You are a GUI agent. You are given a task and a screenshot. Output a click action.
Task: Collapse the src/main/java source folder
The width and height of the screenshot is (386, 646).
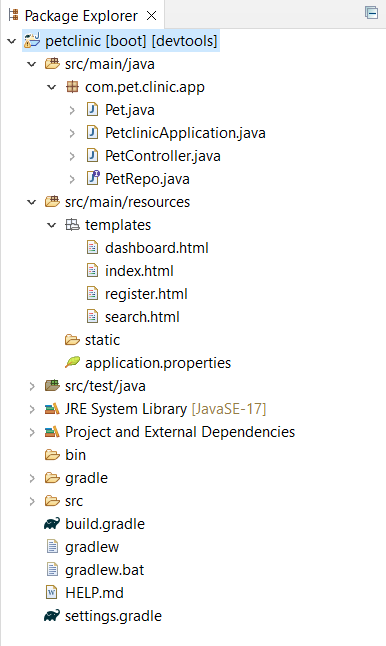coord(32,64)
